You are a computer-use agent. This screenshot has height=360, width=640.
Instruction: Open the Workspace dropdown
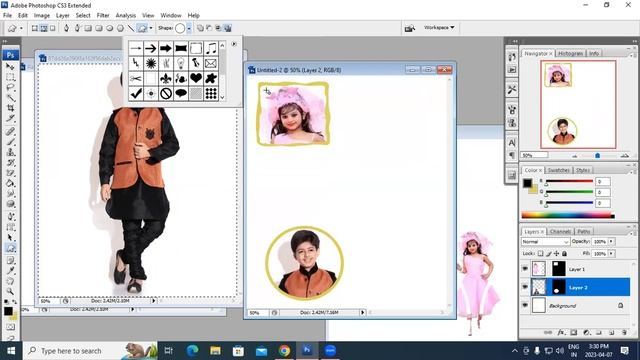439,27
